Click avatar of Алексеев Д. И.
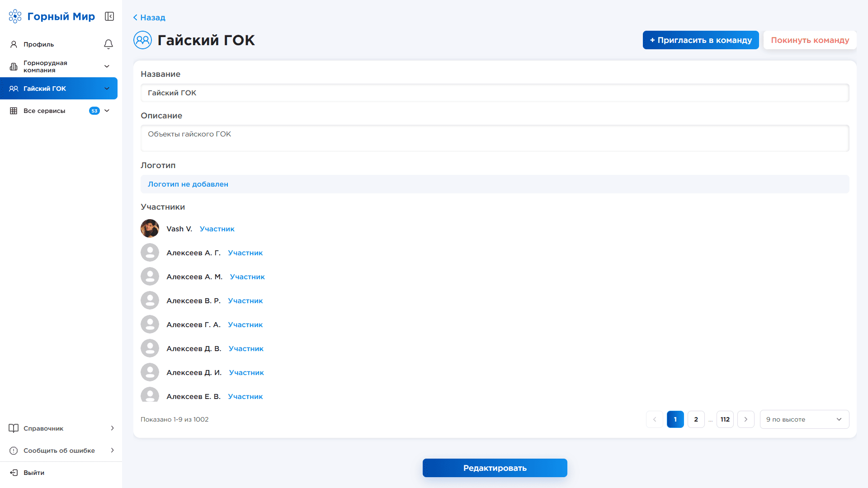This screenshot has width=868, height=488. (x=150, y=372)
